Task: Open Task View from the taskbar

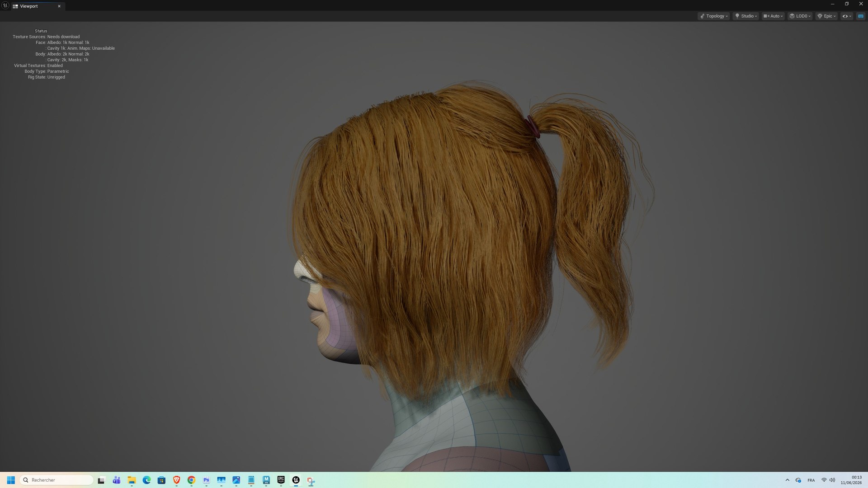Action: point(101,480)
